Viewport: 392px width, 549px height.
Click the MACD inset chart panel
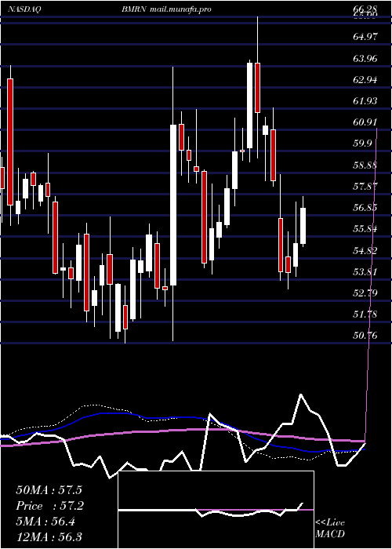coord(216,510)
